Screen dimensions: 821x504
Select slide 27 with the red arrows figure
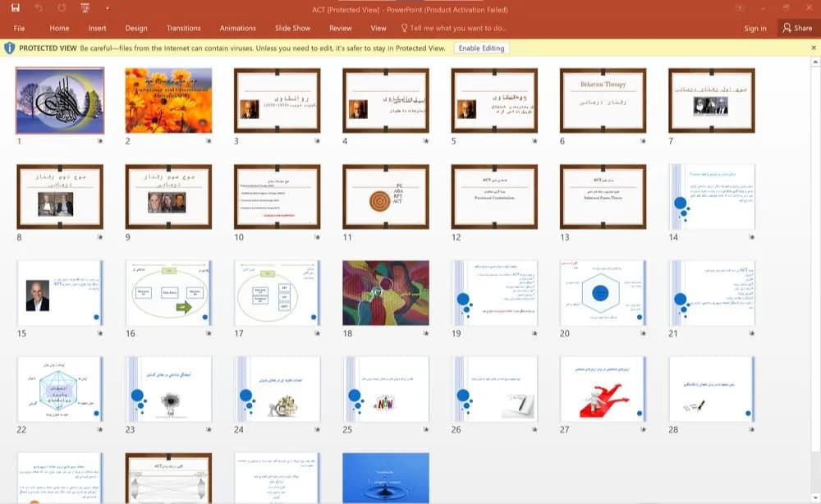point(603,389)
